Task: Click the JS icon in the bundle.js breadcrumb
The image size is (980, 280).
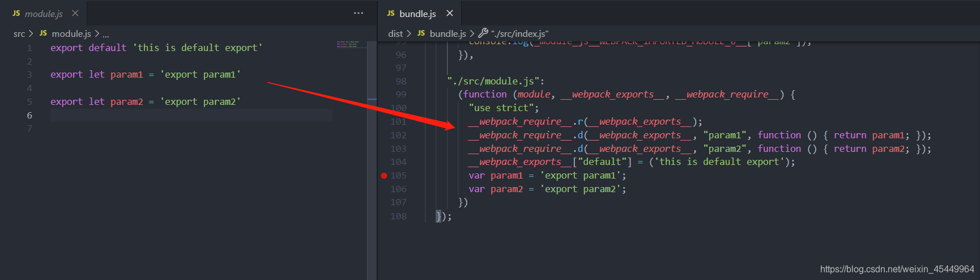Action: point(421,33)
